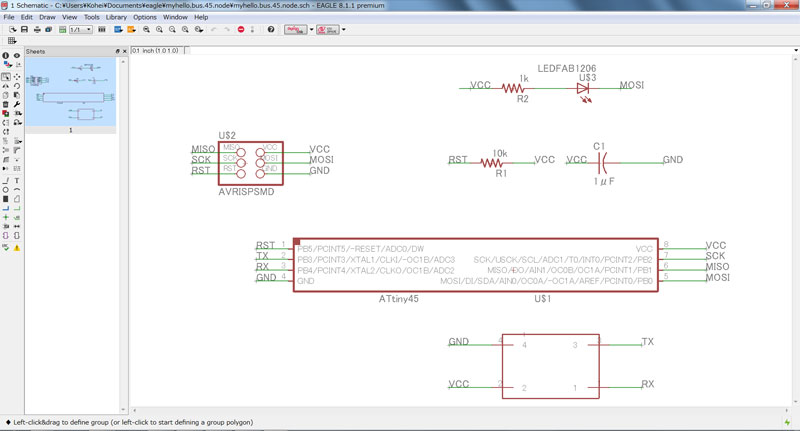Open the Library menu

click(x=116, y=17)
